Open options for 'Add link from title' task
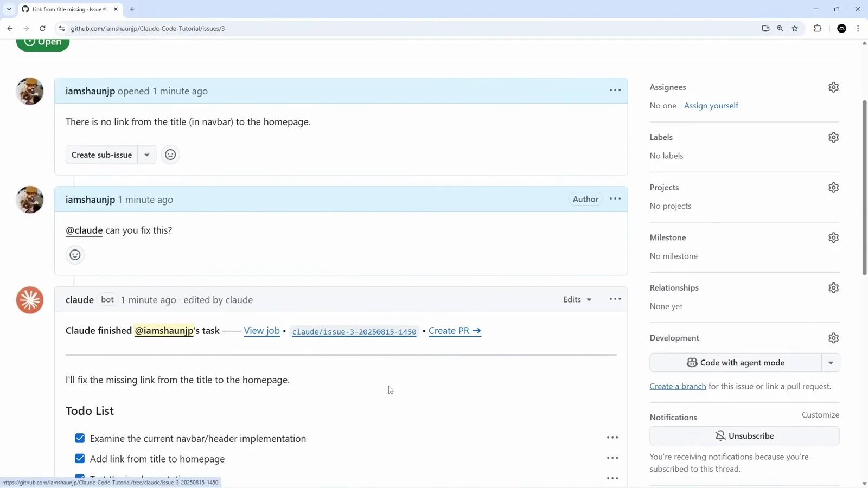Image resolution: width=868 pixels, height=488 pixels. [612, 458]
